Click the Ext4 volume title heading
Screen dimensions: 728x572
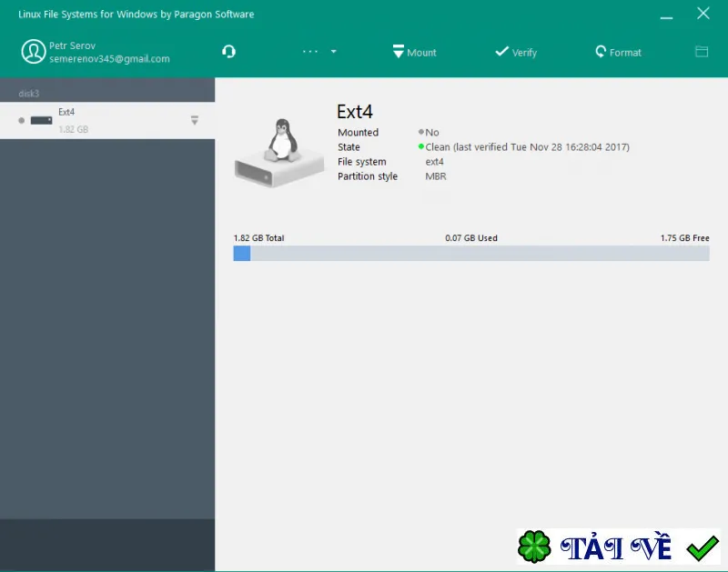tap(355, 112)
